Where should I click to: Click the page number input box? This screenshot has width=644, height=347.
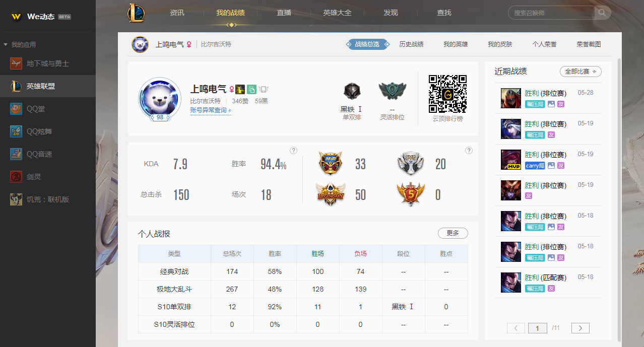(x=538, y=328)
